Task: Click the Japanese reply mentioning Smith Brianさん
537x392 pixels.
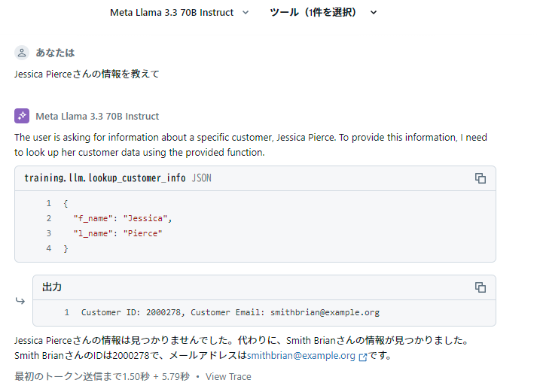Action: pyautogui.click(x=242, y=348)
